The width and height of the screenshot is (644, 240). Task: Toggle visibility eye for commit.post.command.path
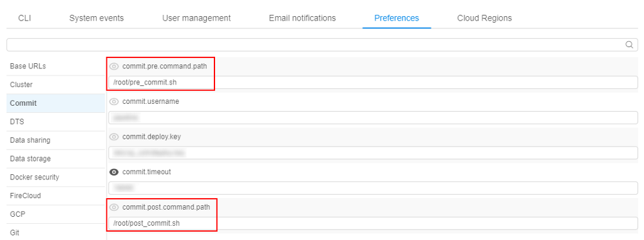click(114, 207)
